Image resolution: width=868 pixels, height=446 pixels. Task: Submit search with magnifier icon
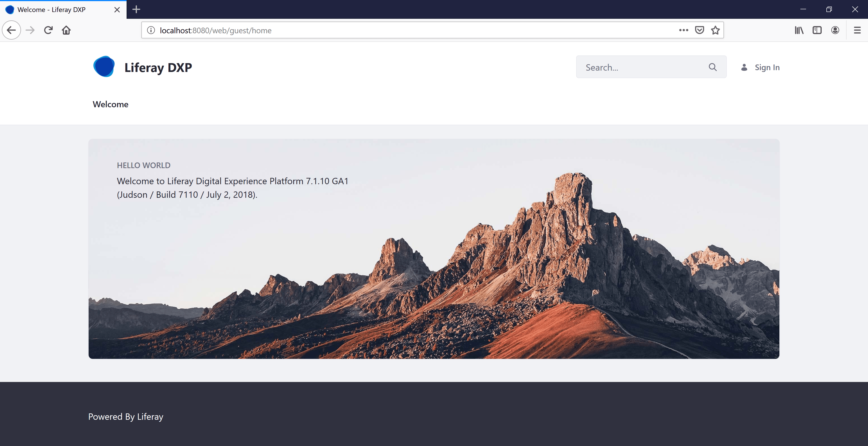(713, 67)
